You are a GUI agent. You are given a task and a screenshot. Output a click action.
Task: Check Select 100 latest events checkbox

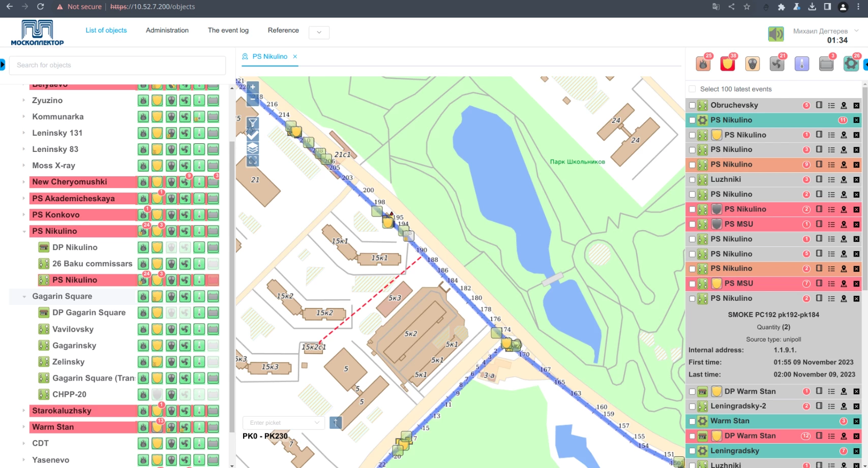(x=692, y=89)
